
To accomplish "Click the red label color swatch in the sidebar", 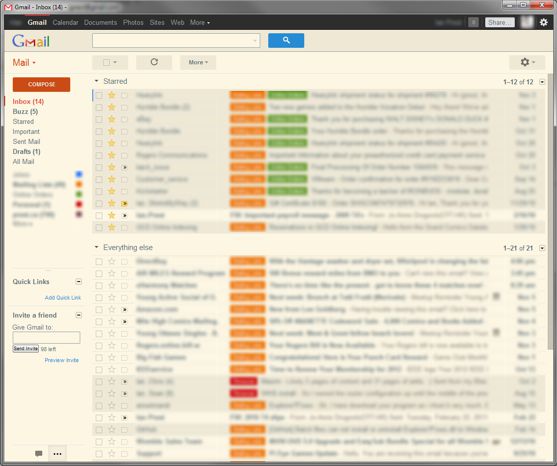I will (79, 204).
